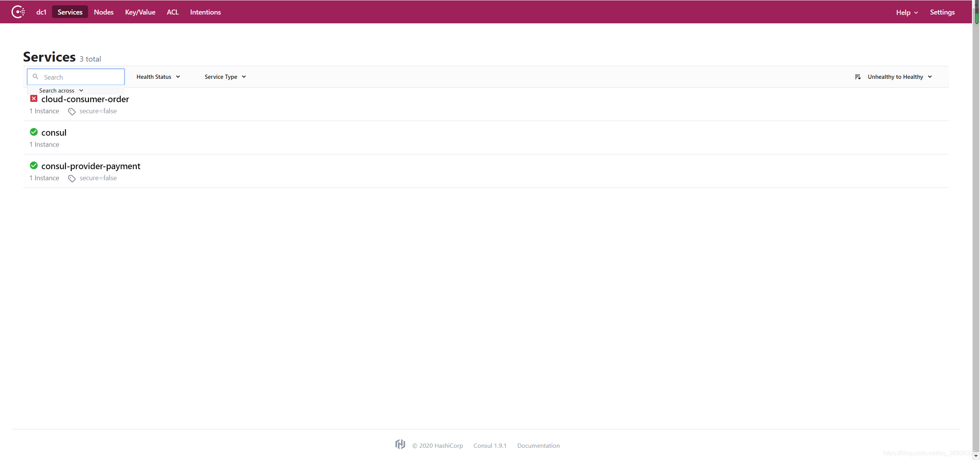
Task: Click the green healthy icon beside consul-provider-payment
Action: (x=34, y=165)
